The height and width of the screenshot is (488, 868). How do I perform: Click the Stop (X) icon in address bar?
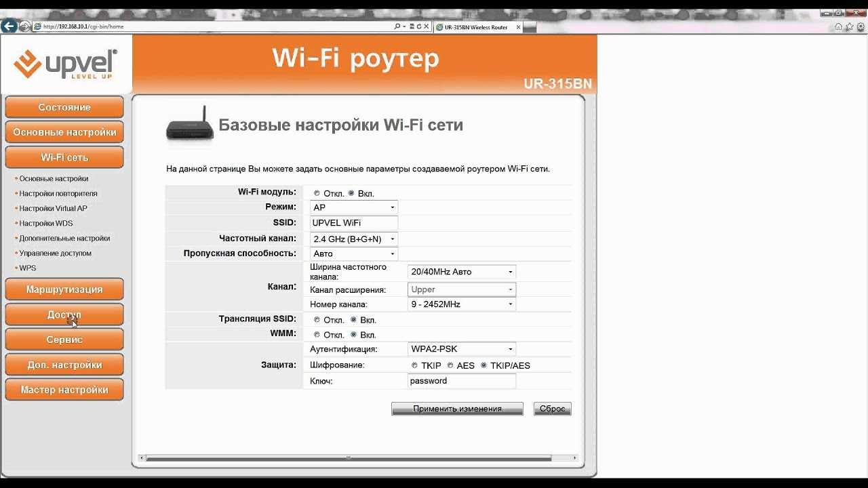(x=427, y=26)
